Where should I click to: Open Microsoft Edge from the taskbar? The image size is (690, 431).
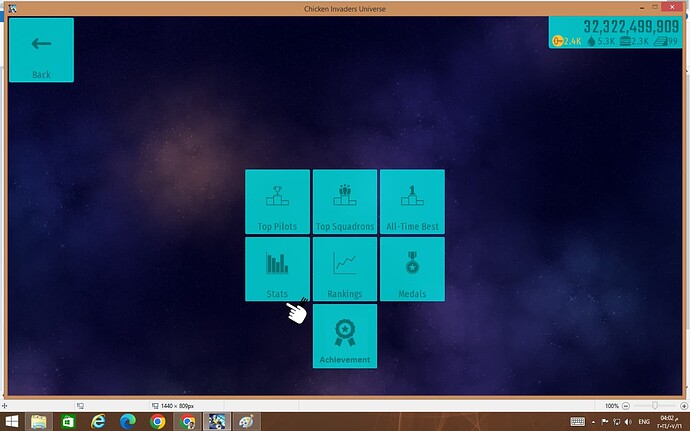(128, 421)
